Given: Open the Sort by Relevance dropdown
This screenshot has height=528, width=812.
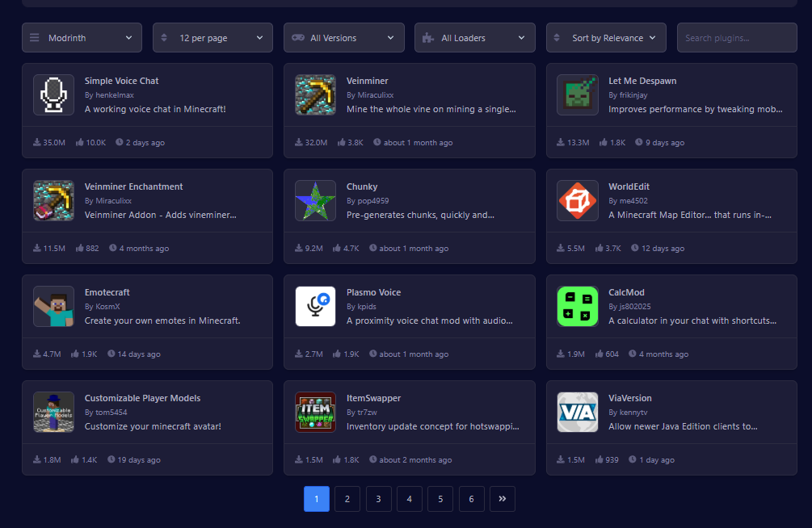Looking at the screenshot, I should click(605, 37).
